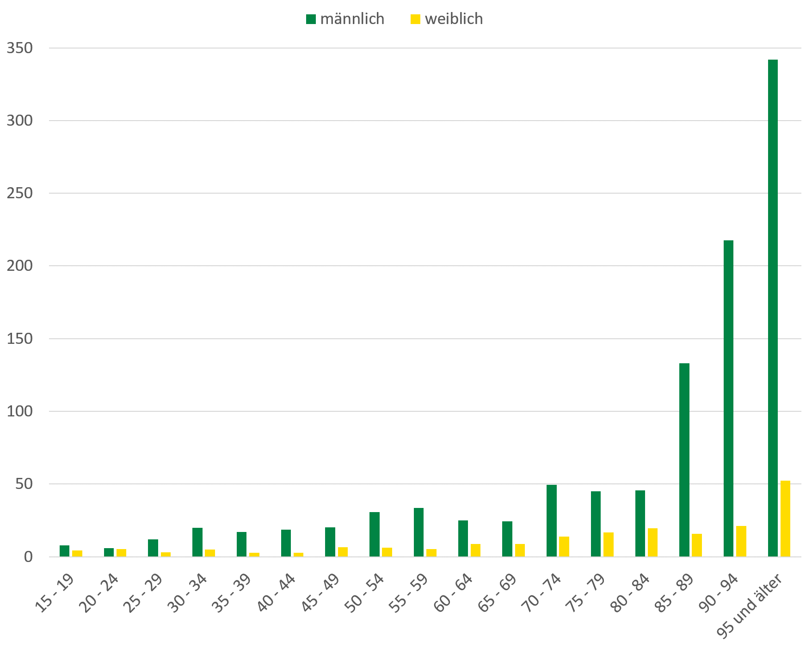Click the yellow bar for 55 - 59

(x=431, y=553)
